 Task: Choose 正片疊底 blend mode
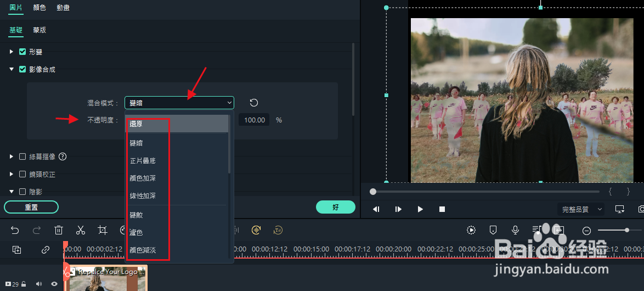point(177,161)
